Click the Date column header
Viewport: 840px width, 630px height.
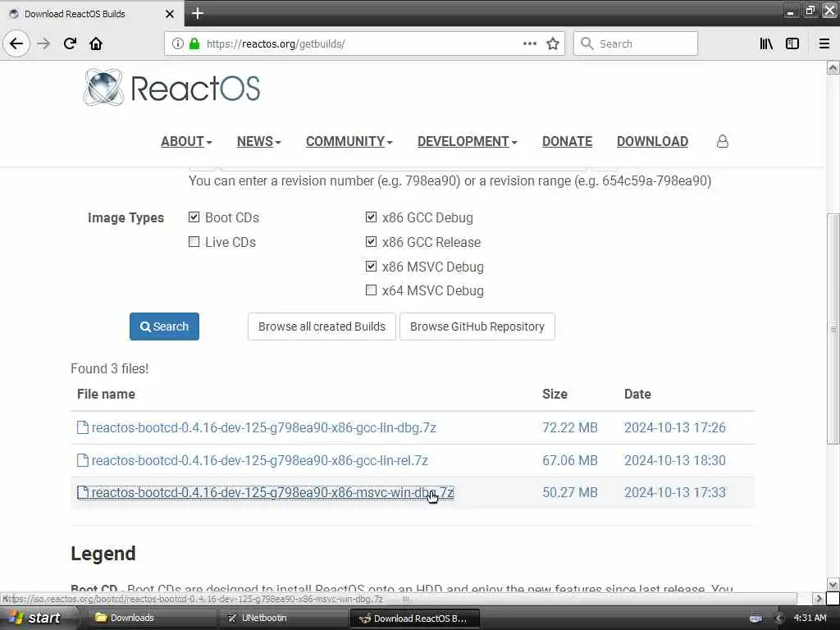(637, 395)
